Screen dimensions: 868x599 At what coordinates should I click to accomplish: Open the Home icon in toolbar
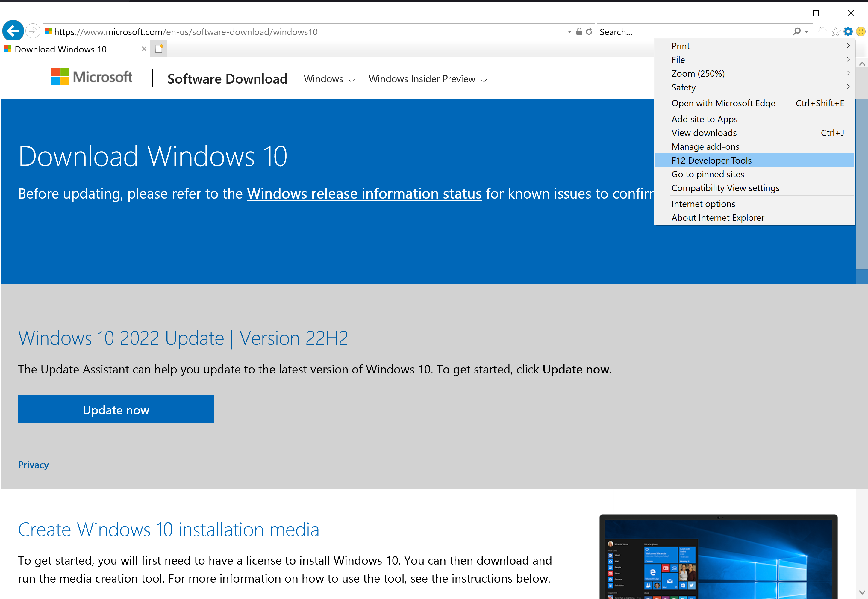[823, 32]
